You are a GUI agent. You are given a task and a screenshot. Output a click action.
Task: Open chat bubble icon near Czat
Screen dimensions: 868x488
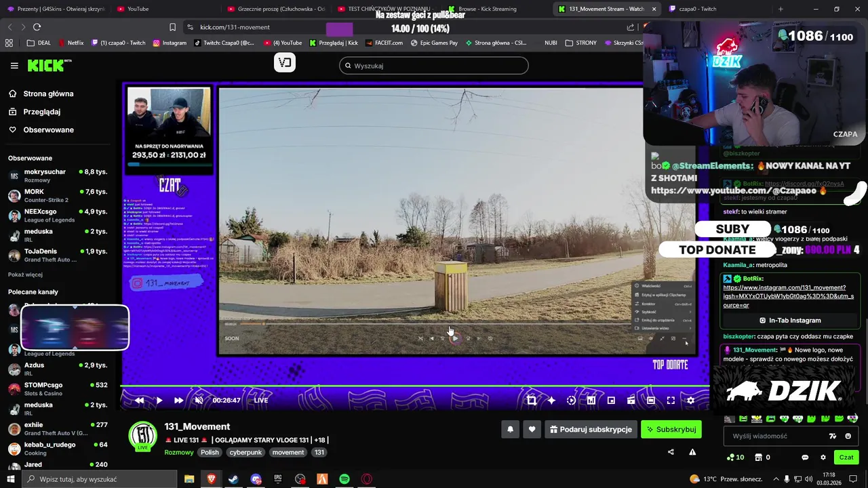(x=805, y=457)
